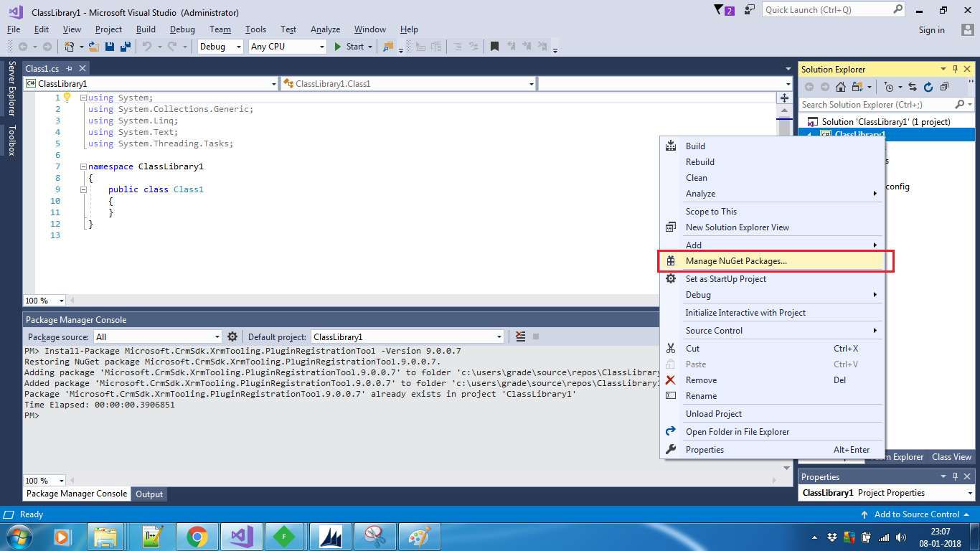Open the Package source All dropdown
This screenshot has width=980, height=551.
pyautogui.click(x=158, y=336)
